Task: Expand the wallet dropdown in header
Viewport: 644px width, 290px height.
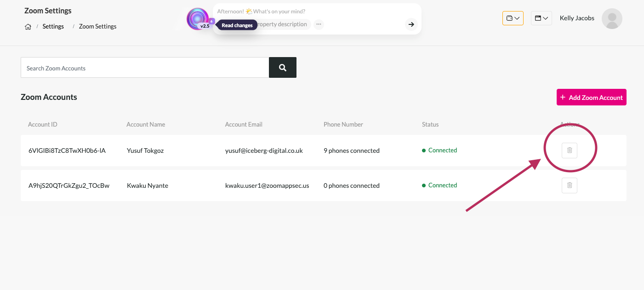Action: 513,18
